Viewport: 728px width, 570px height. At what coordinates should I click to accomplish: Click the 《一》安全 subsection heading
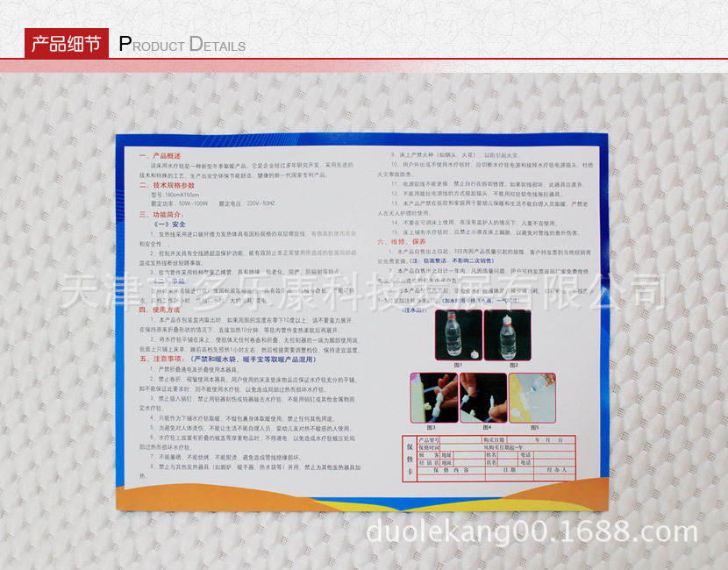[x=169, y=224]
